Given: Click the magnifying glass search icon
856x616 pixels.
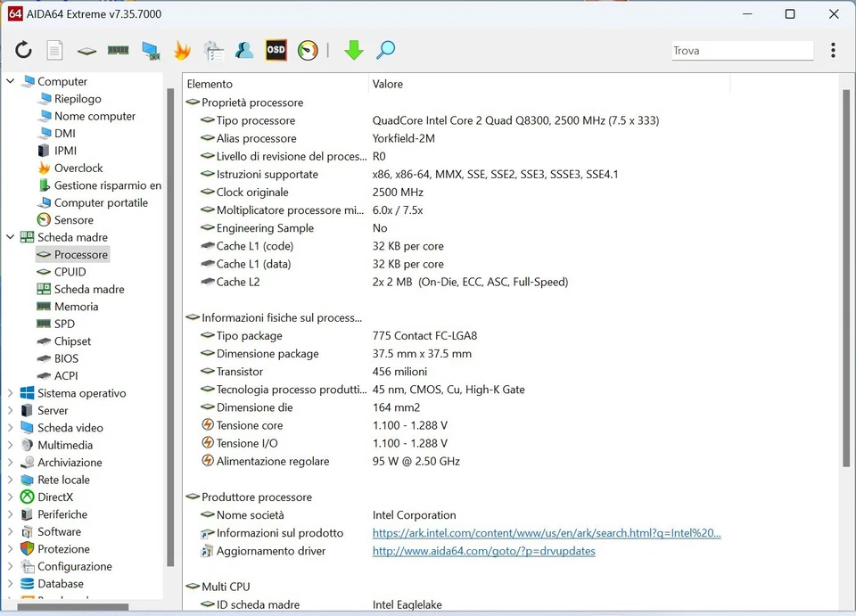Looking at the screenshot, I should click(x=385, y=51).
